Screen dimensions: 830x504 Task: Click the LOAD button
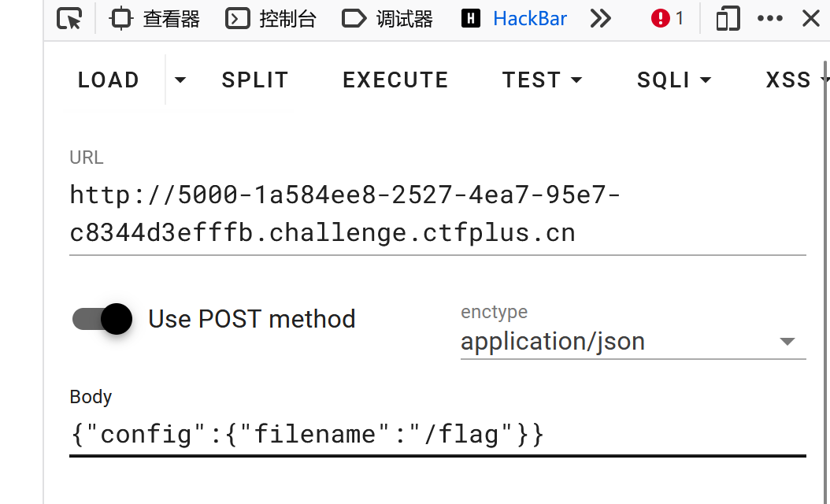109,80
